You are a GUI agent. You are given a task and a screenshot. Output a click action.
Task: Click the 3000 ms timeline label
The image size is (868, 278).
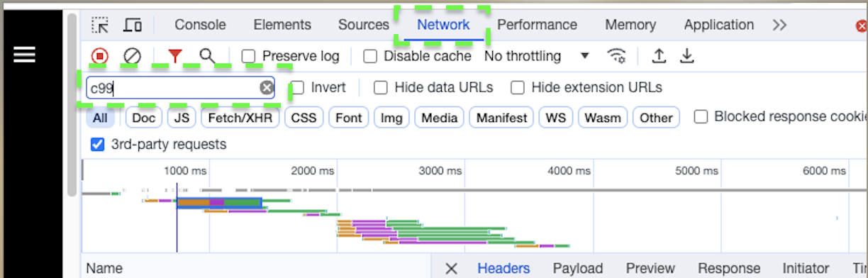(441, 171)
